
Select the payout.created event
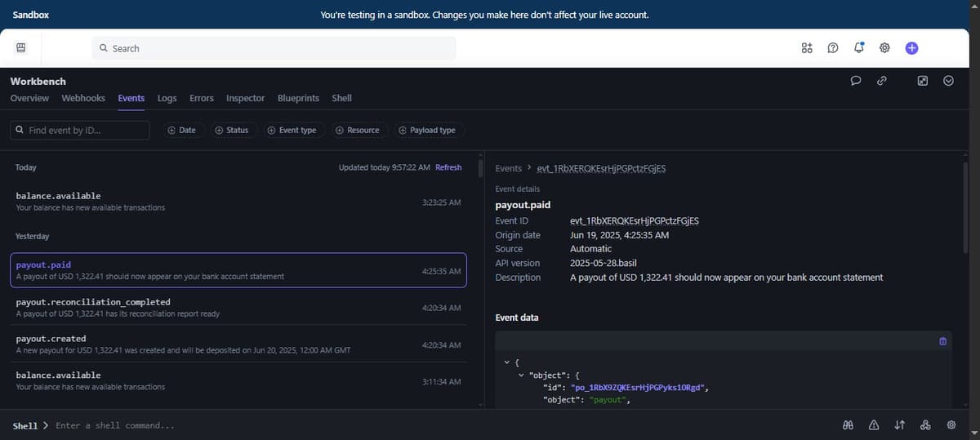pos(238,344)
